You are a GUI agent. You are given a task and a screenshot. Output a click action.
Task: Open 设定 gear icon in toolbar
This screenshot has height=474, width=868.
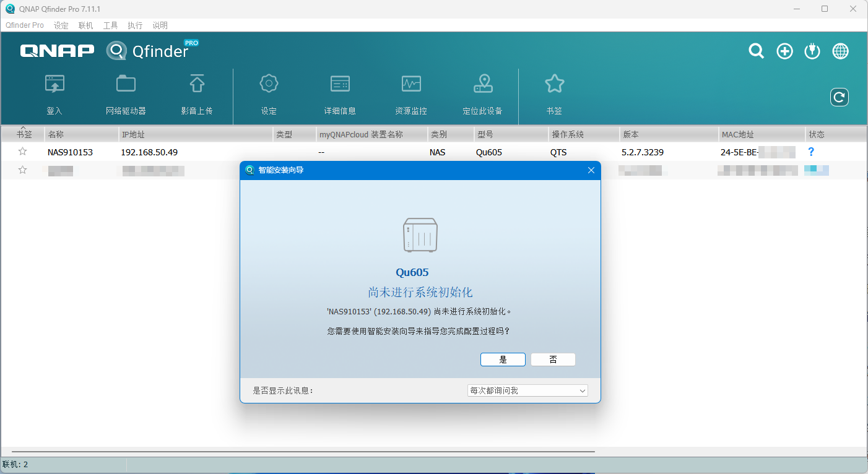tap(269, 84)
